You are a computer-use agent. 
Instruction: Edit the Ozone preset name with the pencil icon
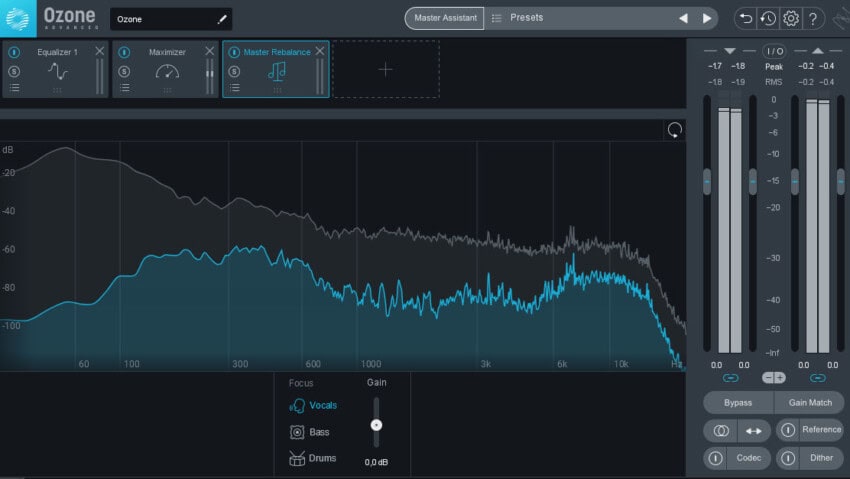[x=222, y=19]
